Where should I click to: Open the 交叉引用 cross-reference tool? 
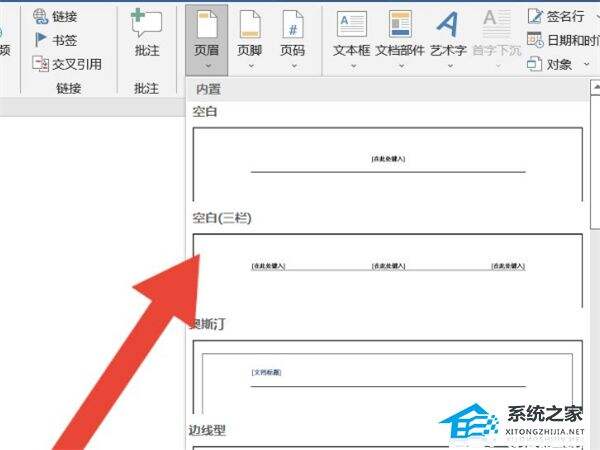(67, 64)
